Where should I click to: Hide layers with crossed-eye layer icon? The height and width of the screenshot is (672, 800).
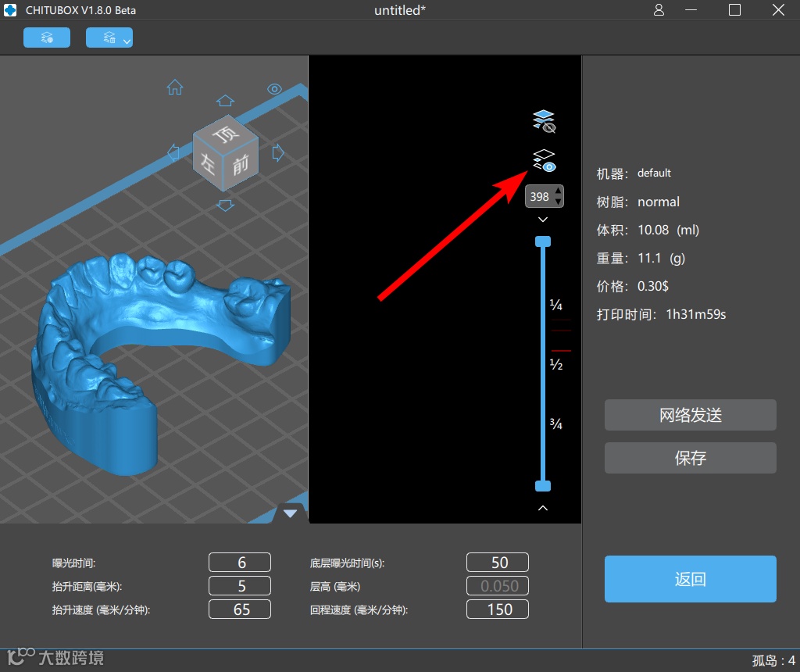click(544, 121)
